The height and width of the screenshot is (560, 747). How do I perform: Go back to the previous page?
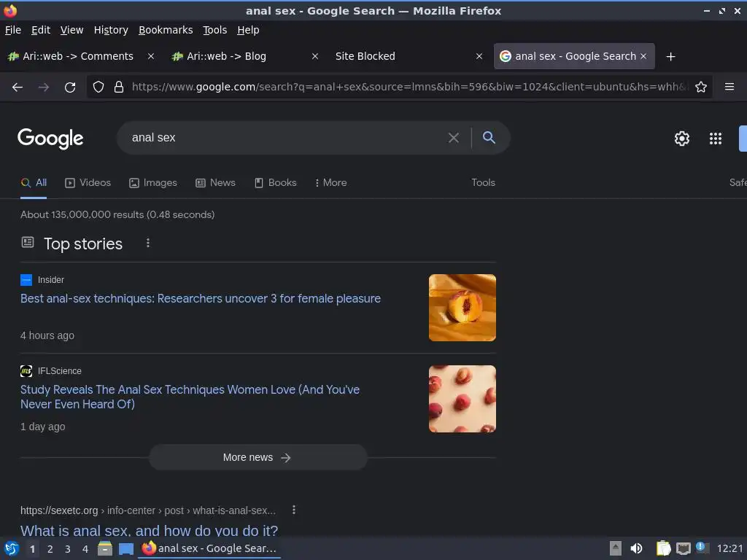[18, 87]
